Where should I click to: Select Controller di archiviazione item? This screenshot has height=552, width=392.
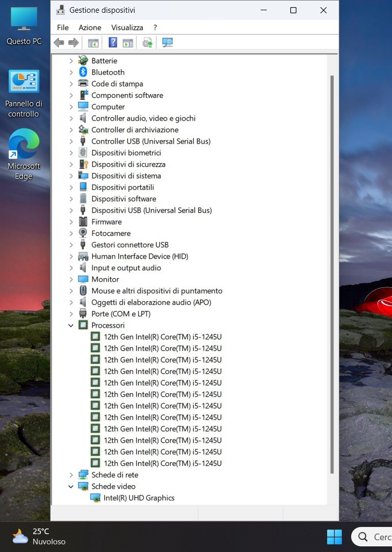coord(135,129)
